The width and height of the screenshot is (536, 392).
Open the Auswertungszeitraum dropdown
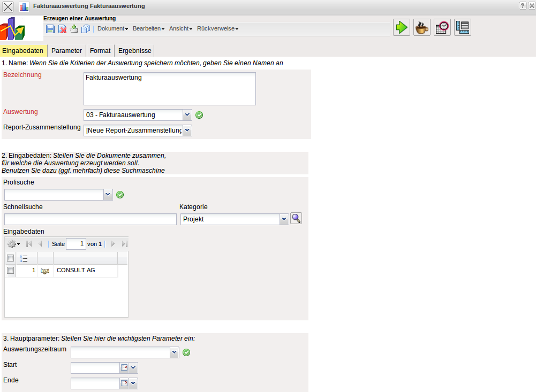(175, 352)
